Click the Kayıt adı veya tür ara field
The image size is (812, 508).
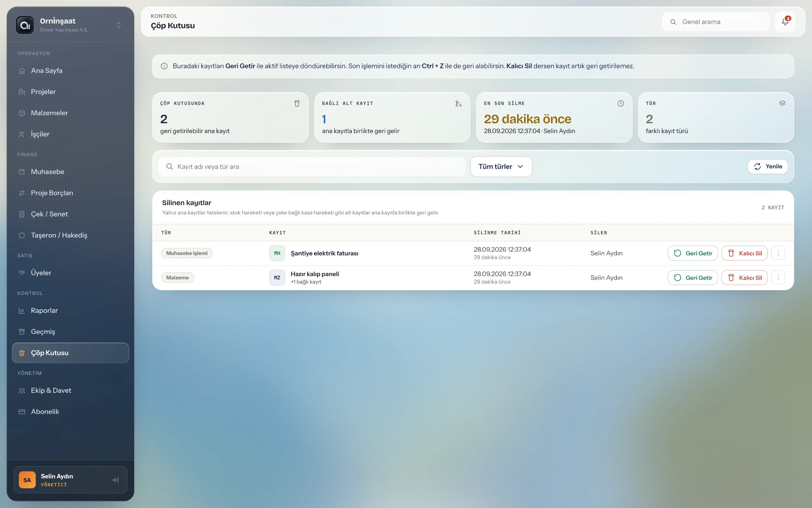pos(312,166)
